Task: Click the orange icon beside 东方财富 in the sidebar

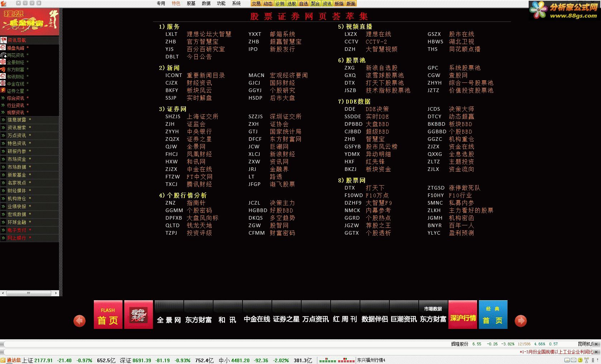Action: [3, 69]
